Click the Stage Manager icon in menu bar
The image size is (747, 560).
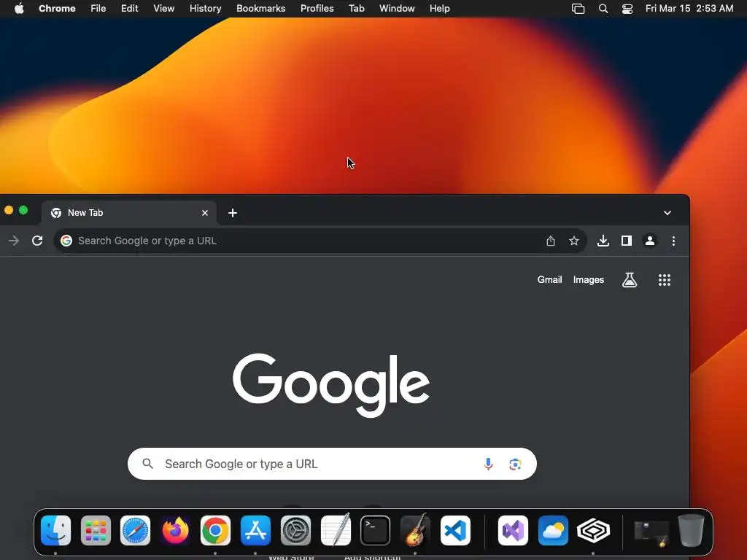[x=578, y=9]
